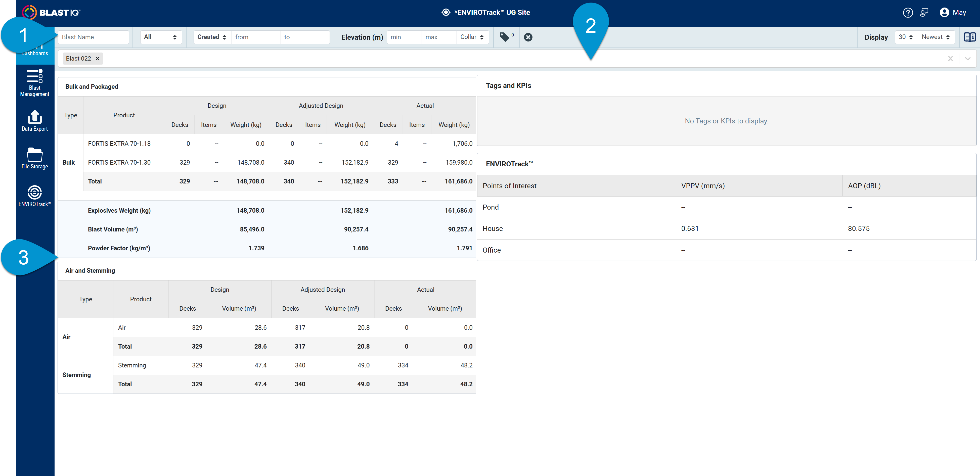This screenshot has height=476, width=980.
Task: Open the help question mark icon
Action: coord(908,13)
